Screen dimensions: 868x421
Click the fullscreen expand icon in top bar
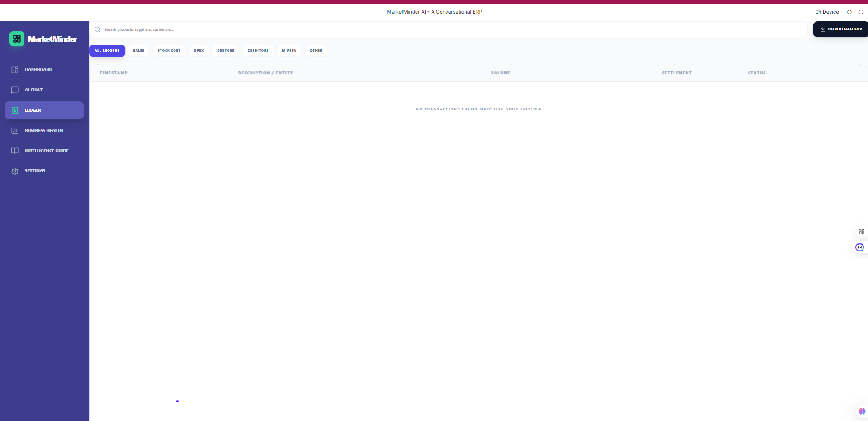(x=861, y=12)
